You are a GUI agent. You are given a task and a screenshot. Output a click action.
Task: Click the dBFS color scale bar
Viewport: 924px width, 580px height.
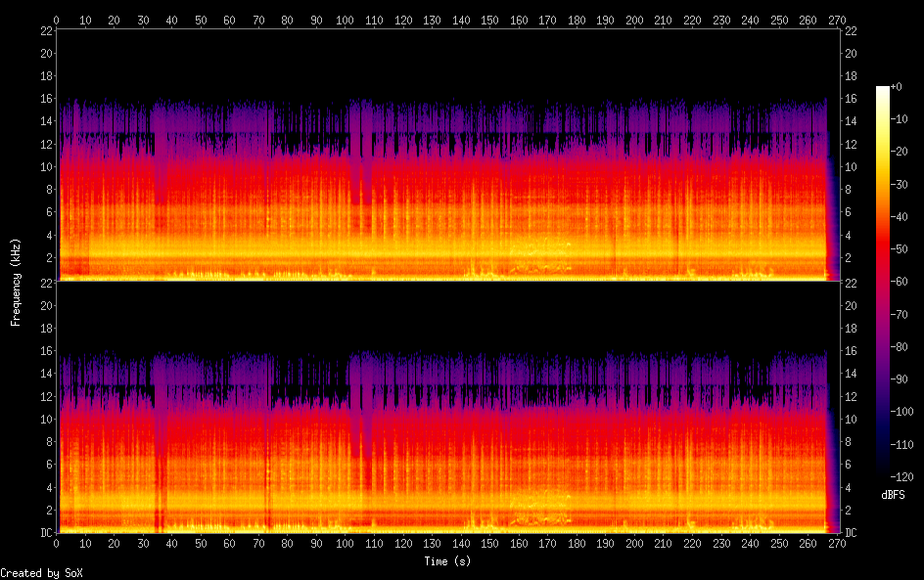point(882,281)
